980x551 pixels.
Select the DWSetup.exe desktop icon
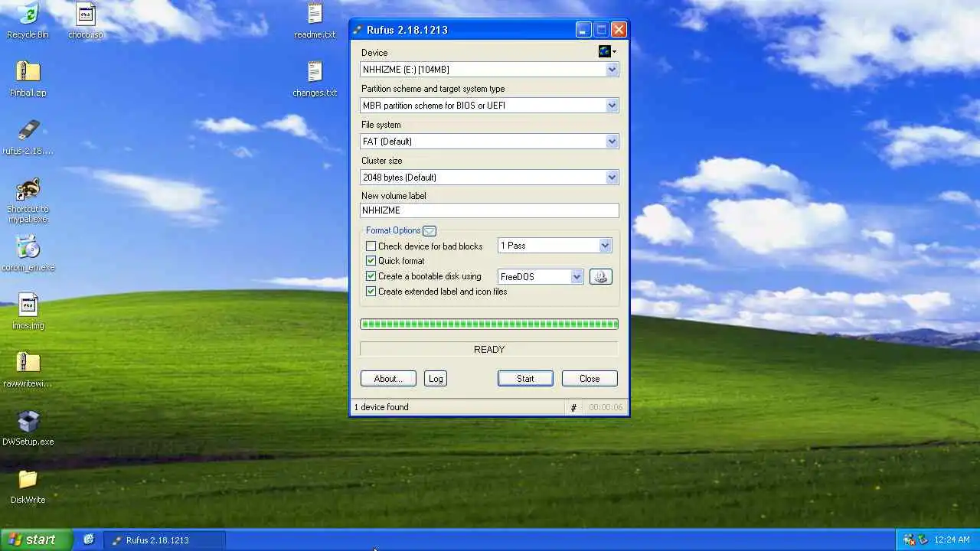click(28, 428)
